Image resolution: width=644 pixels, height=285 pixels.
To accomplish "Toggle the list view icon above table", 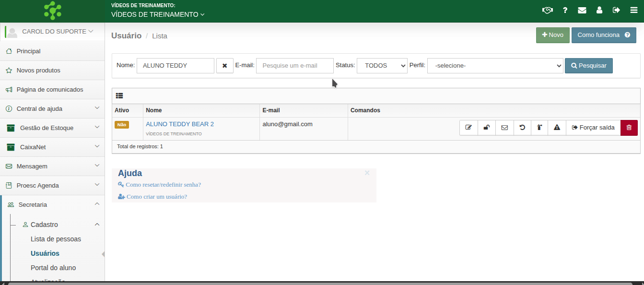I will point(119,96).
